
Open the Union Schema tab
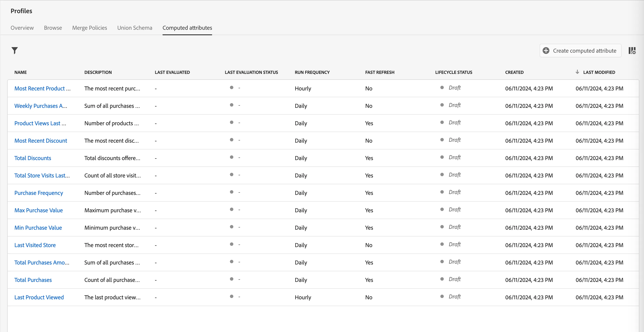(135, 28)
